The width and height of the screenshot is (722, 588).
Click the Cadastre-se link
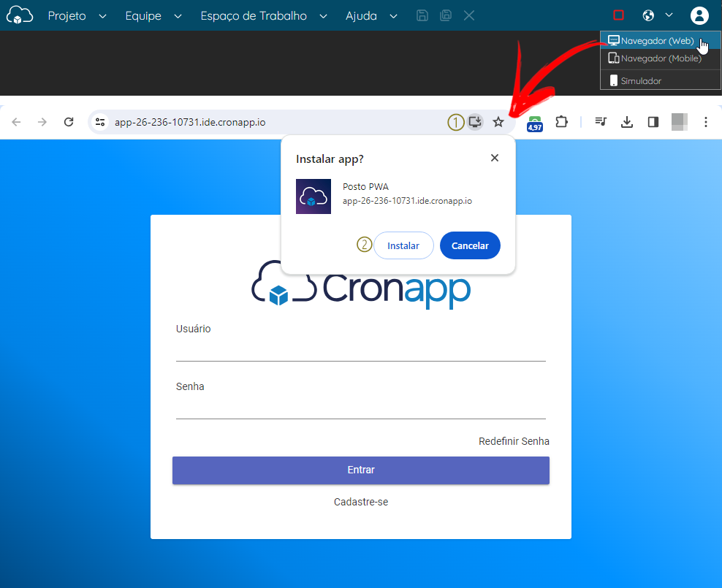[x=361, y=502]
